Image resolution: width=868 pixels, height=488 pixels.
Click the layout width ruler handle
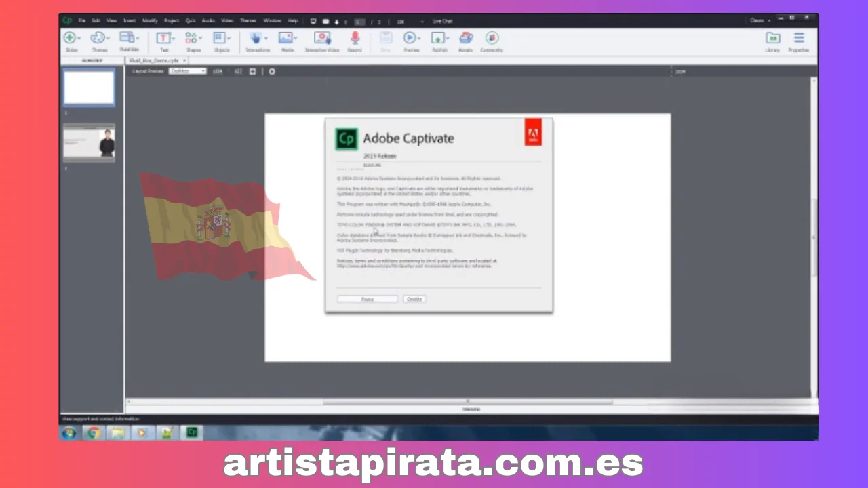[x=671, y=71]
